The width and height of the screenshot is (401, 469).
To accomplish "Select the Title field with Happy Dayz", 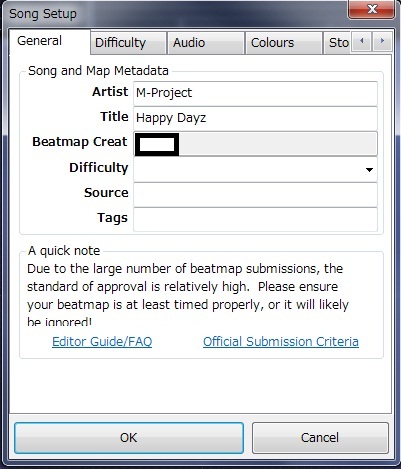I will pos(255,118).
